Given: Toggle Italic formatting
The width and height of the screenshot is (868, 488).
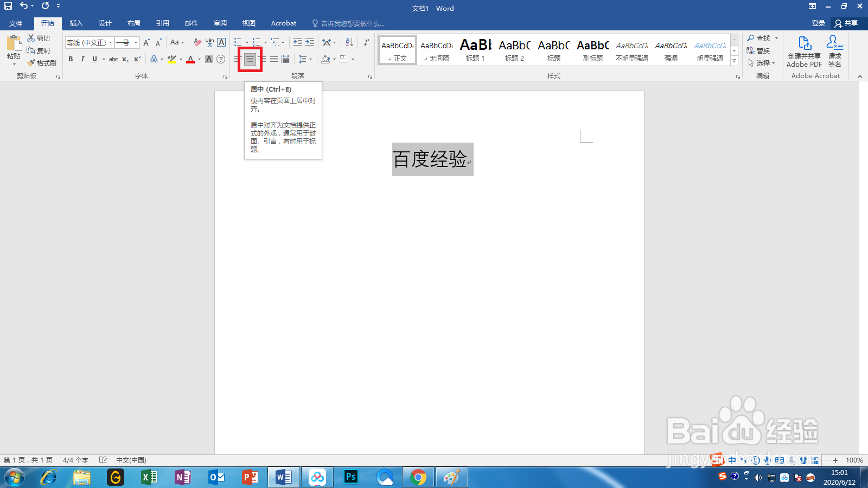Looking at the screenshot, I should point(82,59).
